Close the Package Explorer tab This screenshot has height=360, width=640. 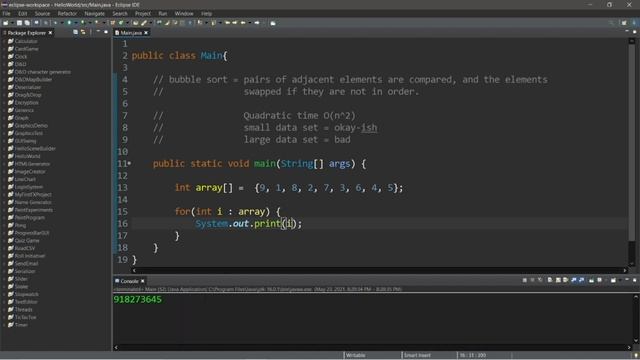click(50, 33)
